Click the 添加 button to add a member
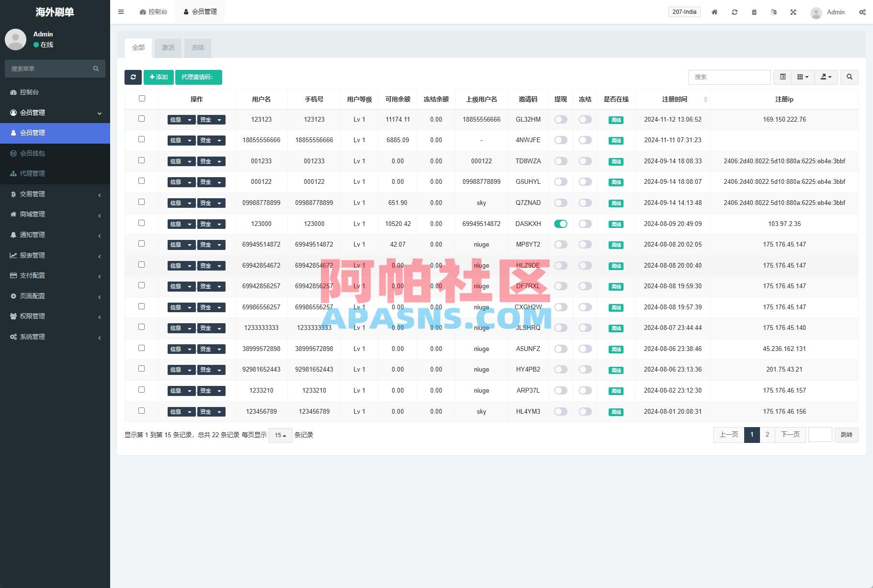Image resolution: width=873 pixels, height=588 pixels. tap(159, 77)
